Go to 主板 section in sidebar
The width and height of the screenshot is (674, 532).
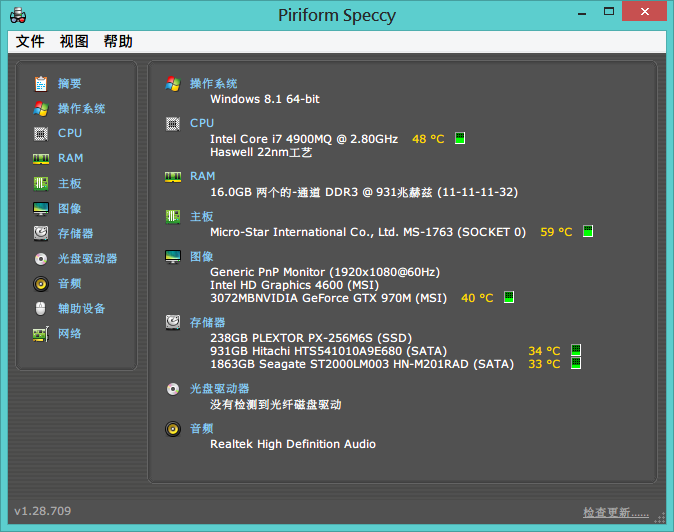click(x=70, y=183)
